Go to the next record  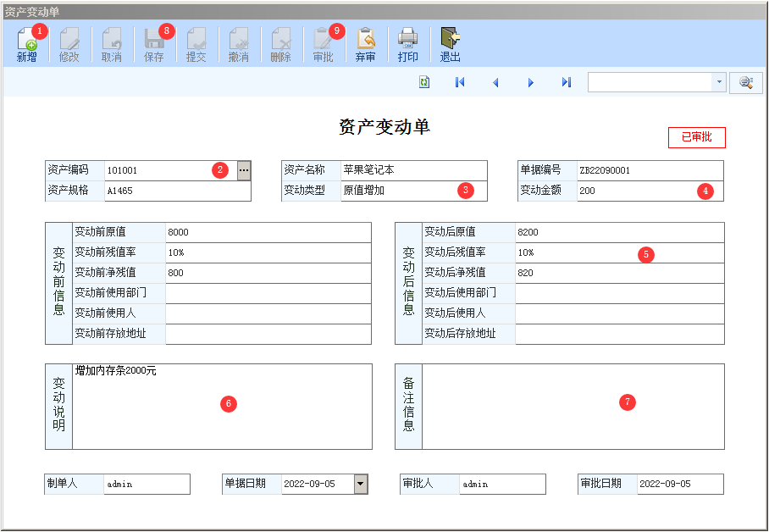click(x=531, y=82)
